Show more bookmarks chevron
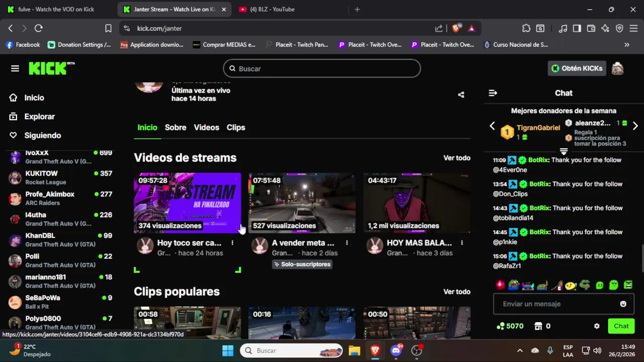Screen dimensions: 644x362 626,45
